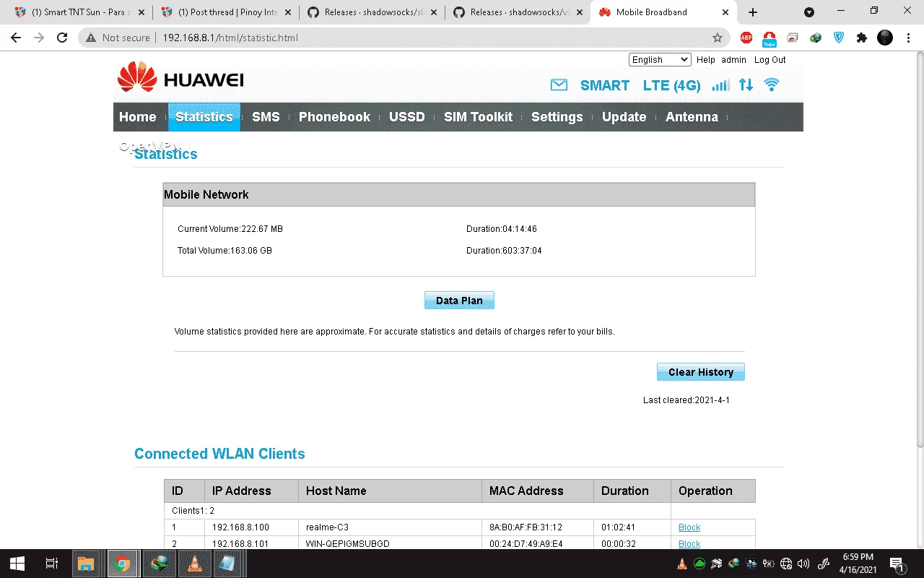Open the Chrome profile avatar

(885, 38)
